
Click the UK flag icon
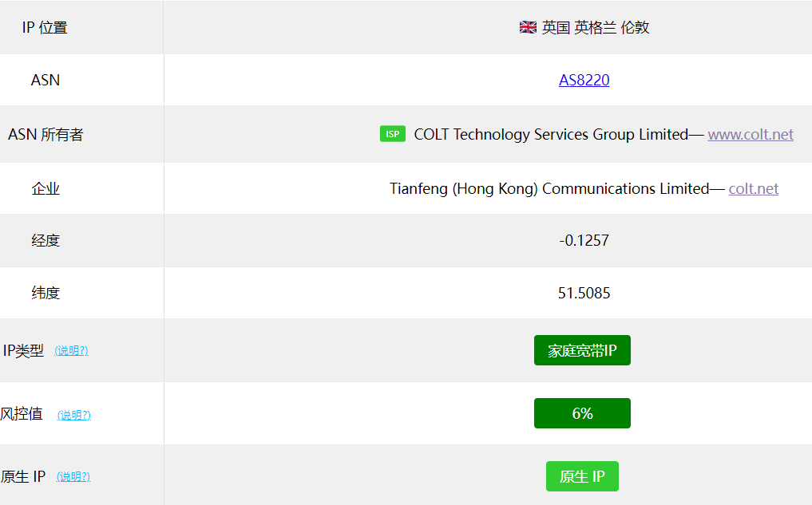pos(528,27)
